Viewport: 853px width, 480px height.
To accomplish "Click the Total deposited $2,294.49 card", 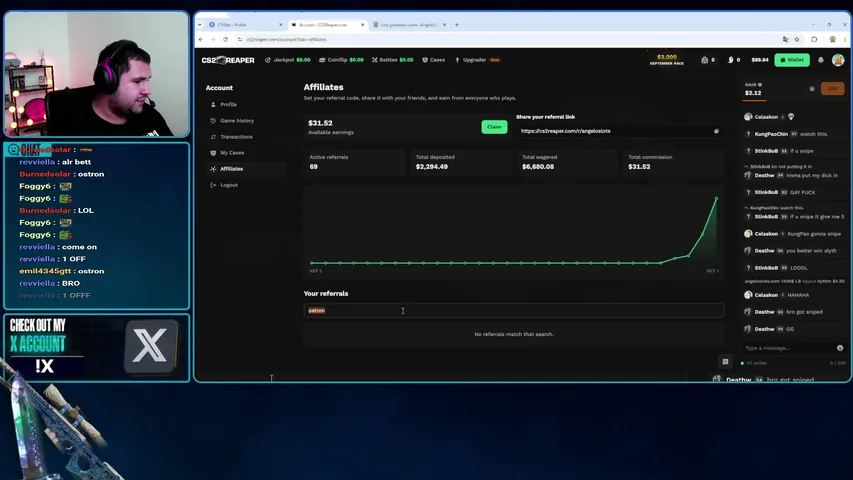I will point(460,162).
